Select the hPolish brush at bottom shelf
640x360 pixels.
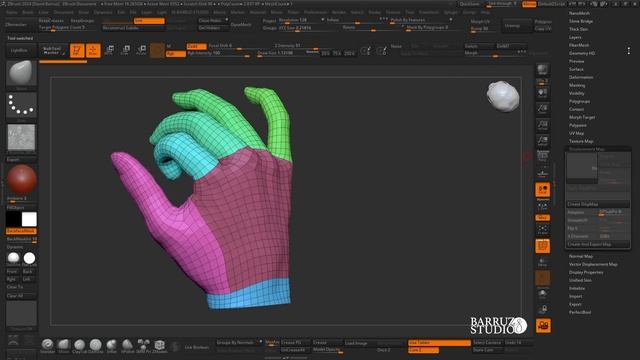coord(127,345)
